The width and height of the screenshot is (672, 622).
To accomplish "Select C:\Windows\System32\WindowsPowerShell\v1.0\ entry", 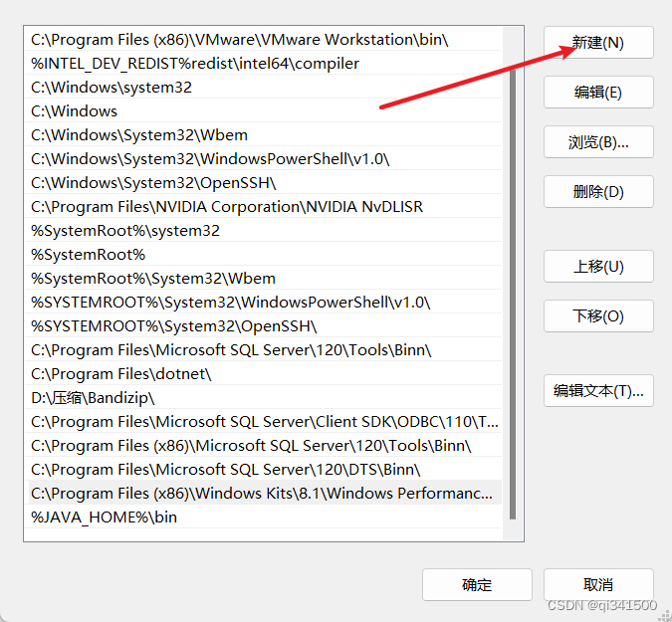I will tap(263, 159).
